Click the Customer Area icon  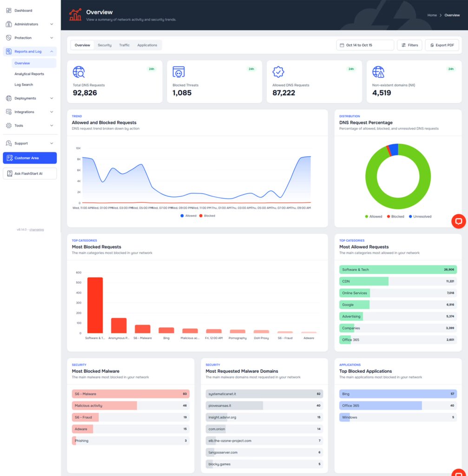pos(9,158)
